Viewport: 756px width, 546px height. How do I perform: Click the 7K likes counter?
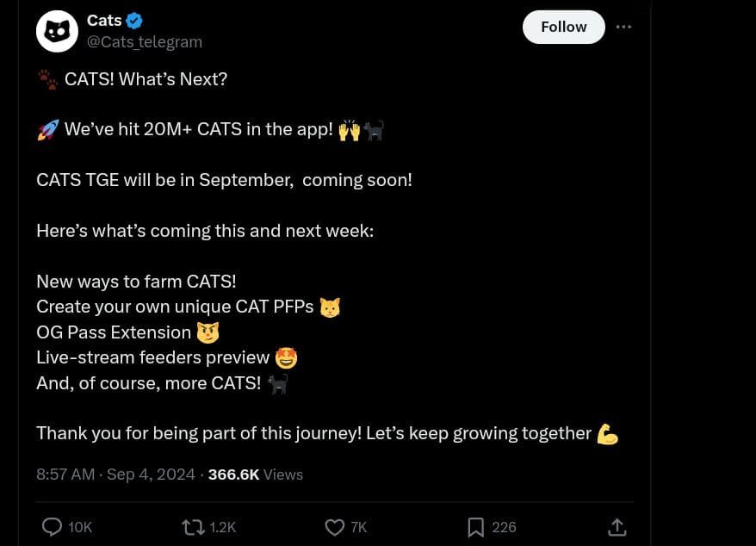[x=358, y=527]
